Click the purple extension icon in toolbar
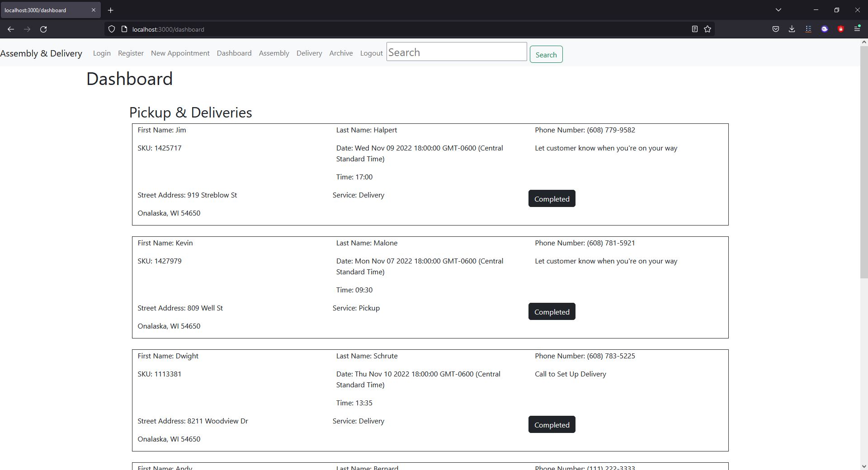 click(x=825, y=29)
